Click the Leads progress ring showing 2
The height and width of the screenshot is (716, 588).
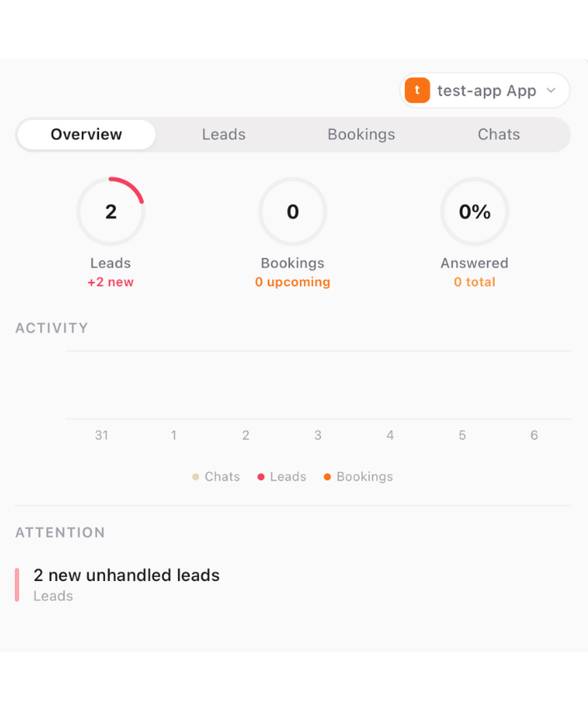(x=111, y=211)
